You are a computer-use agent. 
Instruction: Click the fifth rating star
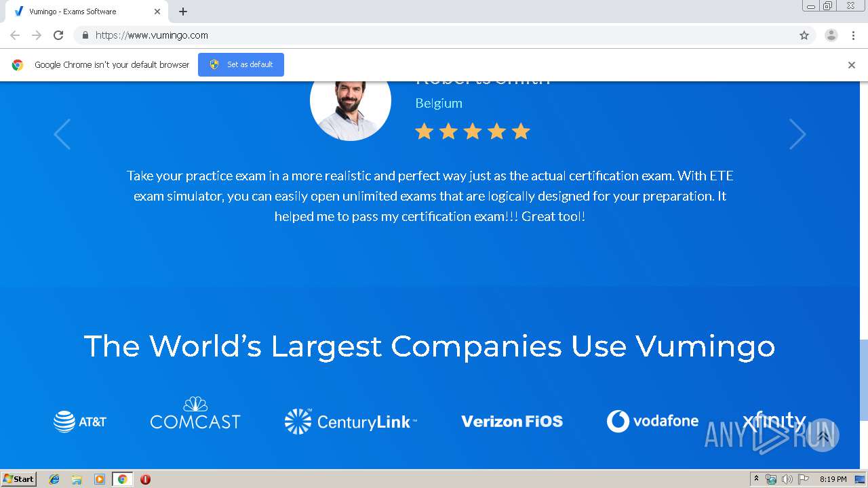click(521, 131)
